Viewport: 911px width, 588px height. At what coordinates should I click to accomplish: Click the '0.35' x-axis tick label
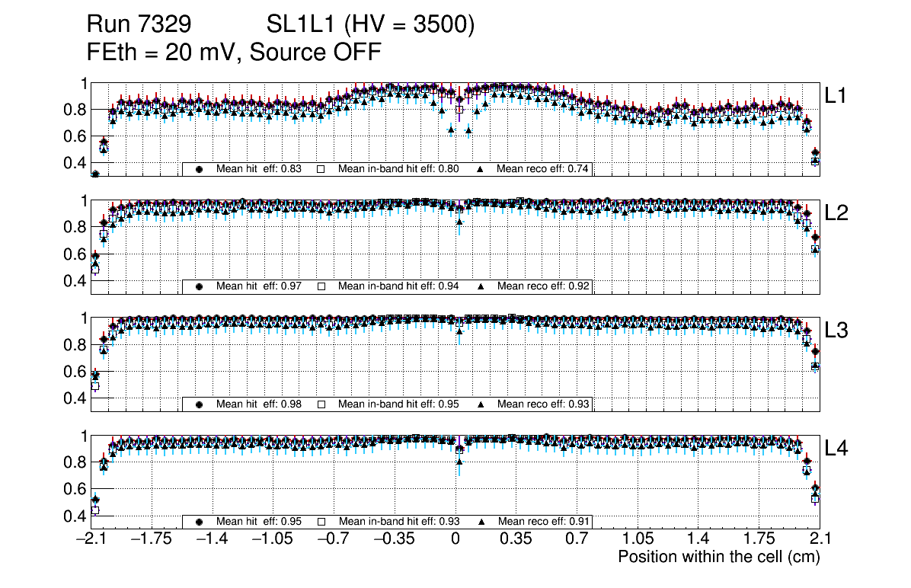(516, 538)
